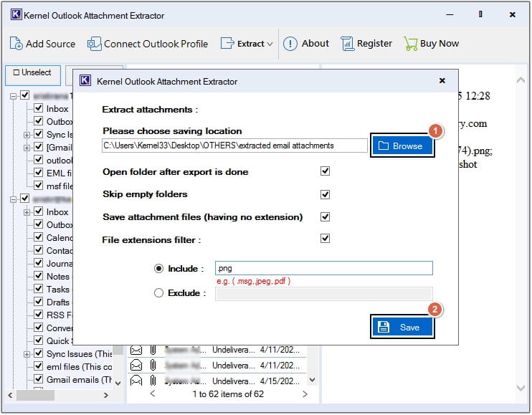Expand the [Gmail] folder node
The width and height of the screenshot is (532, 415).
pyautogui.click(x=27, y=148)
